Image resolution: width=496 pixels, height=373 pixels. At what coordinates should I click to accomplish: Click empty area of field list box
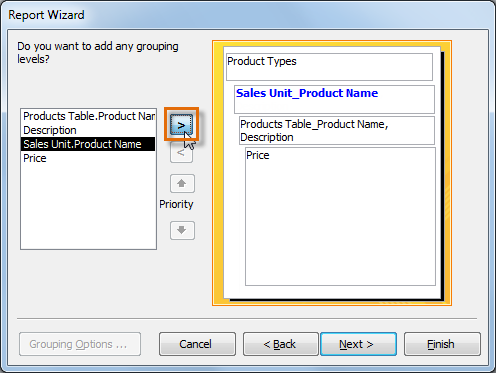pyautogui.click(x=88, y=207)
